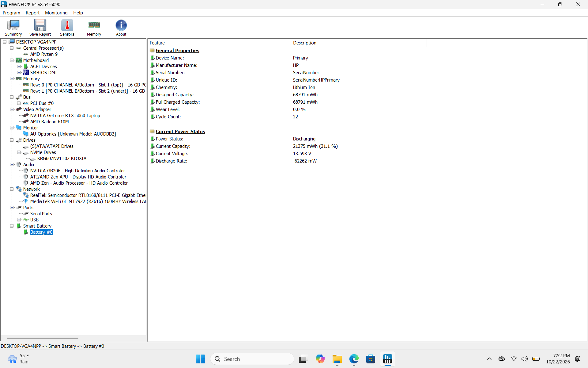The height and width of the screenshot is (368, 588).
Task: Select AMD Ryzen 9 in the tree
Action: tap(44, 54)
